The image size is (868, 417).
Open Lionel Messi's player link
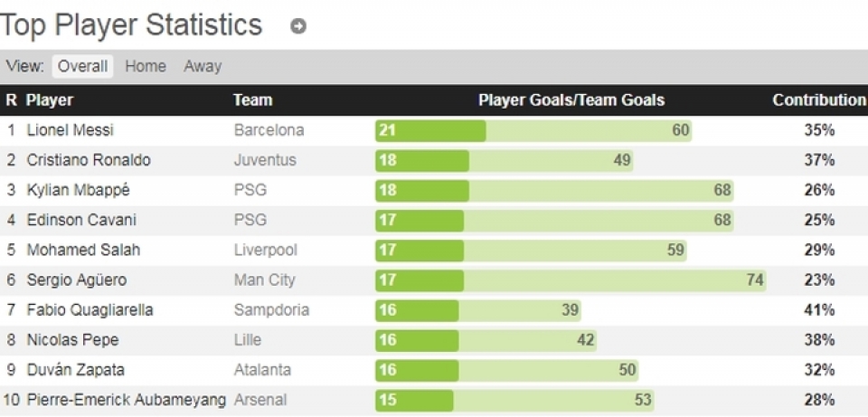coord(71,130)
